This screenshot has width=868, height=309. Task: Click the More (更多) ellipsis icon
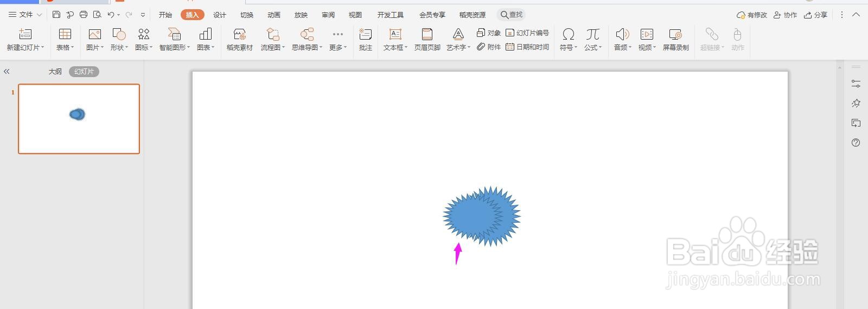tap(337, 34)
